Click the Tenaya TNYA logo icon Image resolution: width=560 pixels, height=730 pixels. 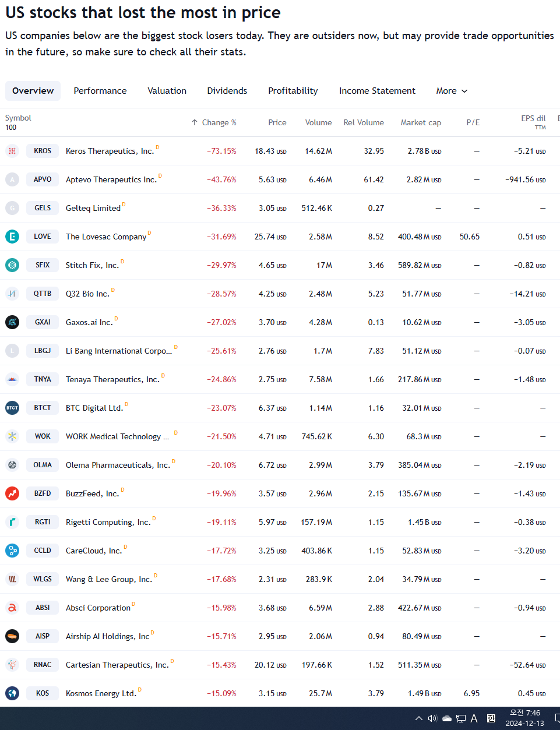(12, 379)
